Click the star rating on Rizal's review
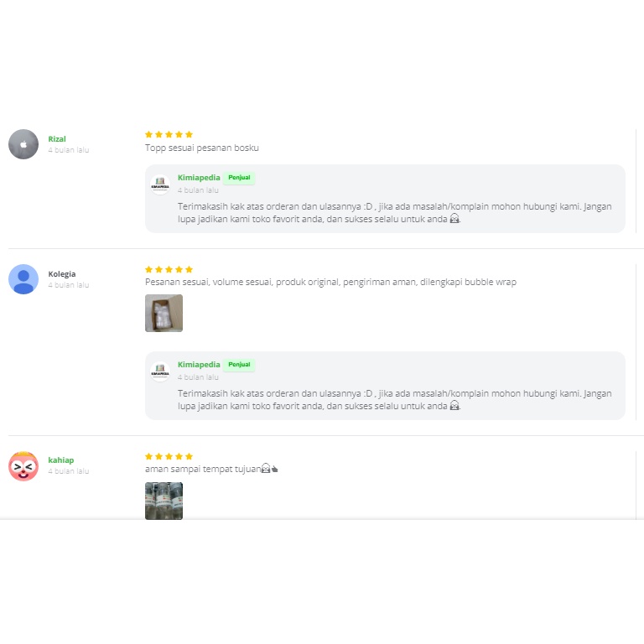The height and width of the screenshot is (644, 644). point(169,134)
